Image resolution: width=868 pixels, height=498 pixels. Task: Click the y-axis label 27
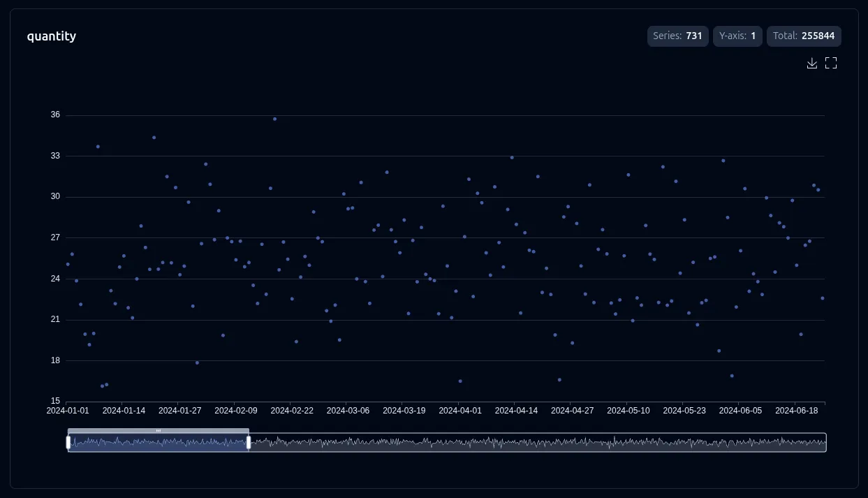[x=55, y=237]
